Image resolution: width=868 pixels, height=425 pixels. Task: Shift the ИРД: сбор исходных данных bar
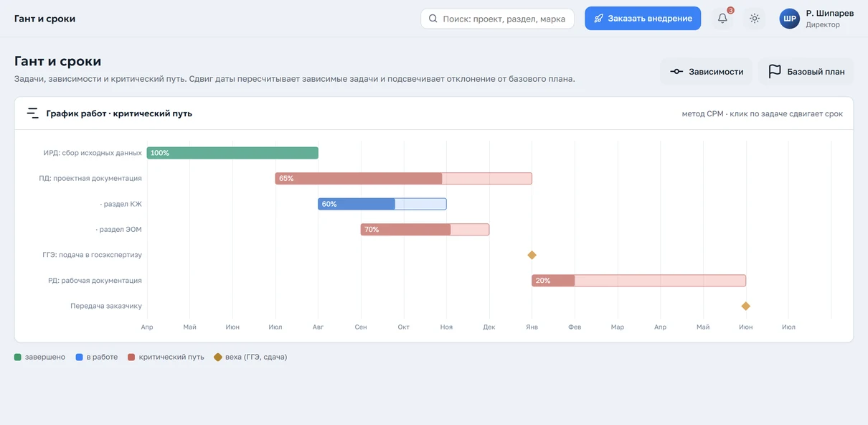point(232,153)
